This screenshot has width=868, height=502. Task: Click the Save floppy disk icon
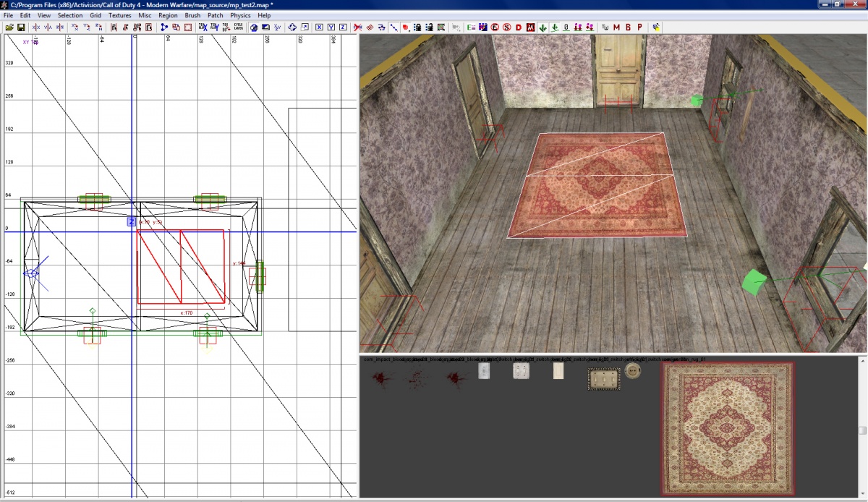21,27
